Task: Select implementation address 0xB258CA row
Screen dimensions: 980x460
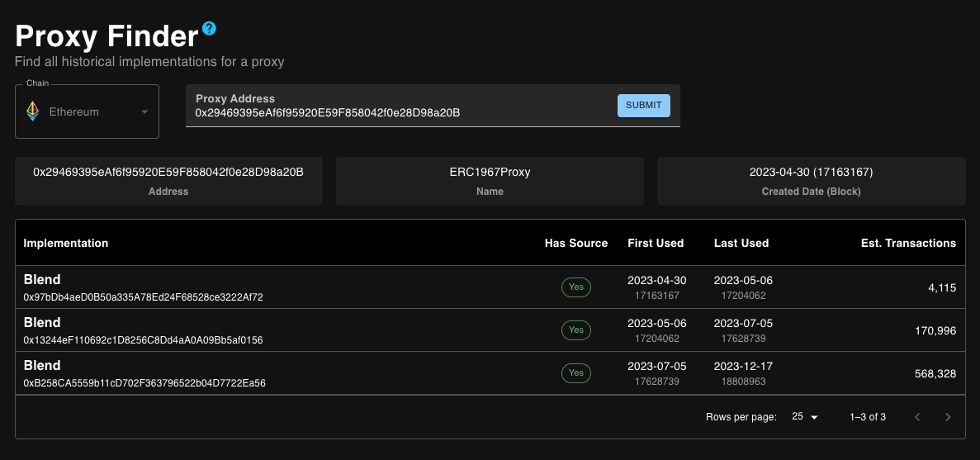Action: [144, 383]
